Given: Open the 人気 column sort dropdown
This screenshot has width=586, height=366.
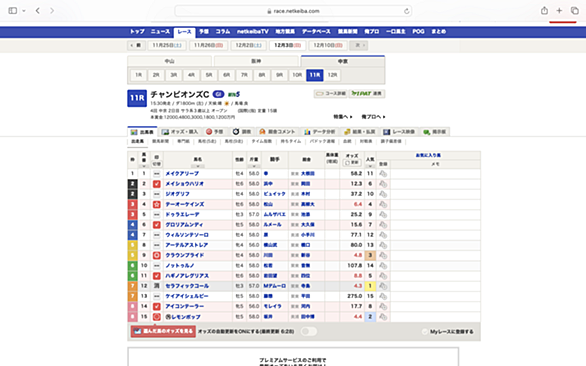Looking at the screenshot, I should [x=370, y=166].
